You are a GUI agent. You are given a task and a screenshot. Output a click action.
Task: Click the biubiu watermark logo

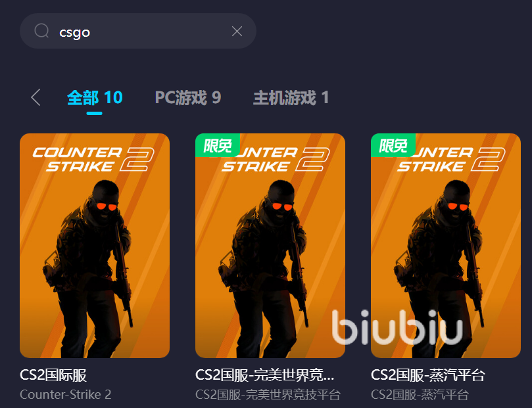click(397, 327)
